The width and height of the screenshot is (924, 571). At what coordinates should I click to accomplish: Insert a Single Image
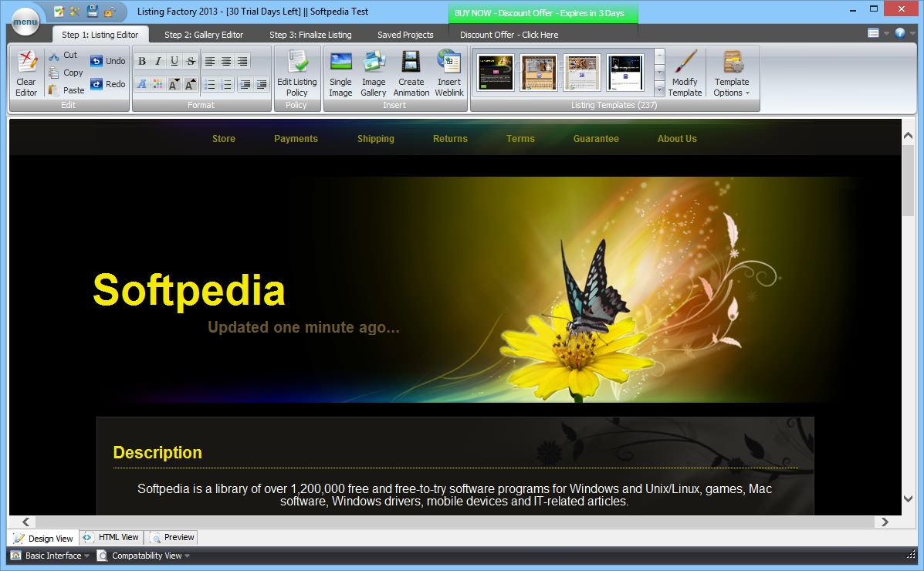pyautogui.click(x=340, y=74)
